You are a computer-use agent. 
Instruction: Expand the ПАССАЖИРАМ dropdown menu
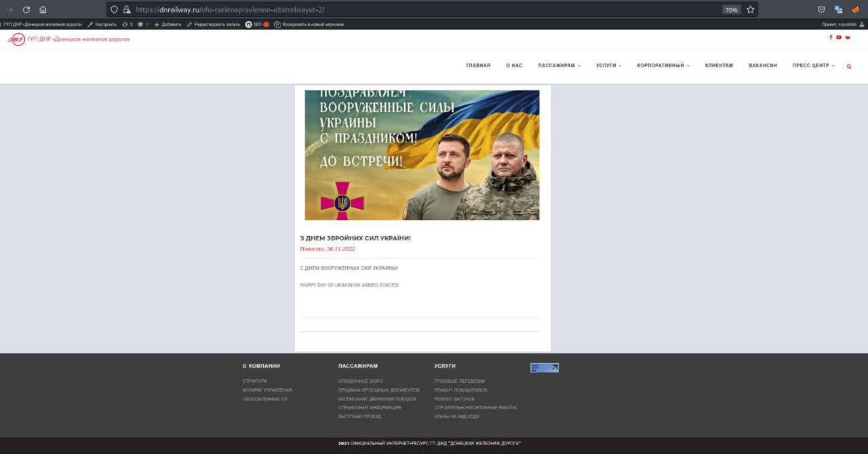(559, 66)
